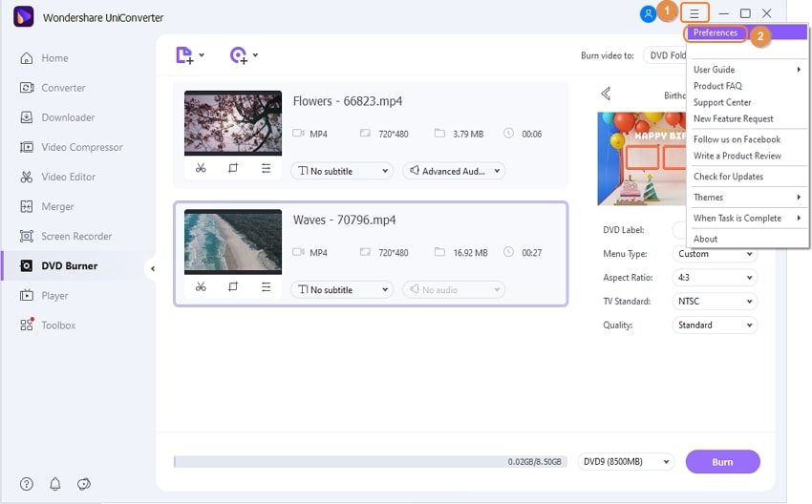
Task: Trim Waves - 70796.mp4 with scissors icon
Action: pyautogui.click(x=201, y=286)
